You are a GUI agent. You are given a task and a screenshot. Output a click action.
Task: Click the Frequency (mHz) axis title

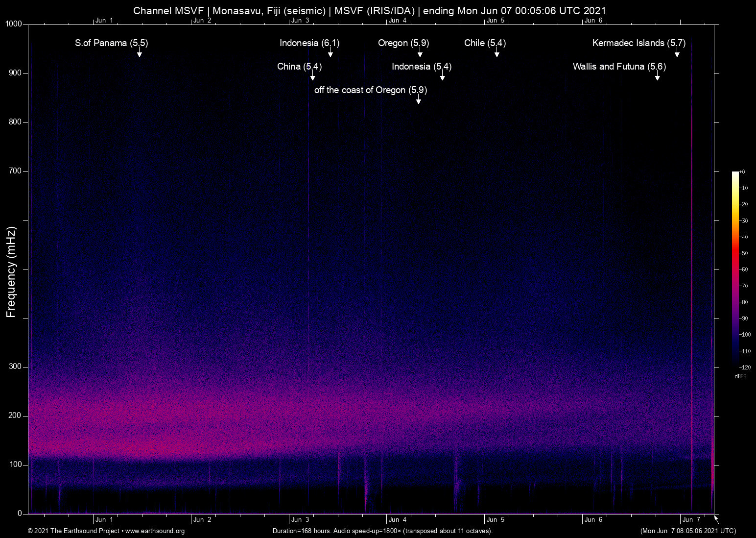(11, 272)
